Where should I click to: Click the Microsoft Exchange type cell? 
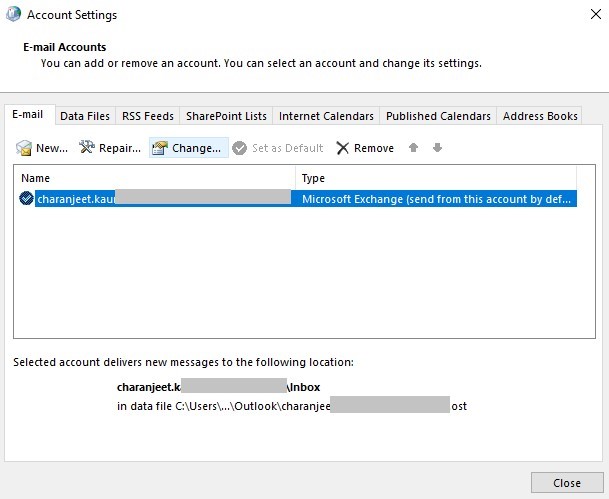(437, 199)
